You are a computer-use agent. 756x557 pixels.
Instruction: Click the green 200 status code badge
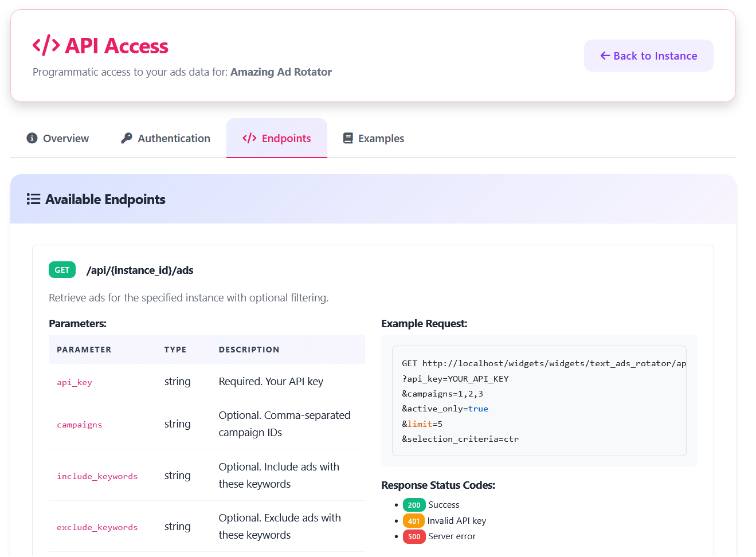coord(414,505)
